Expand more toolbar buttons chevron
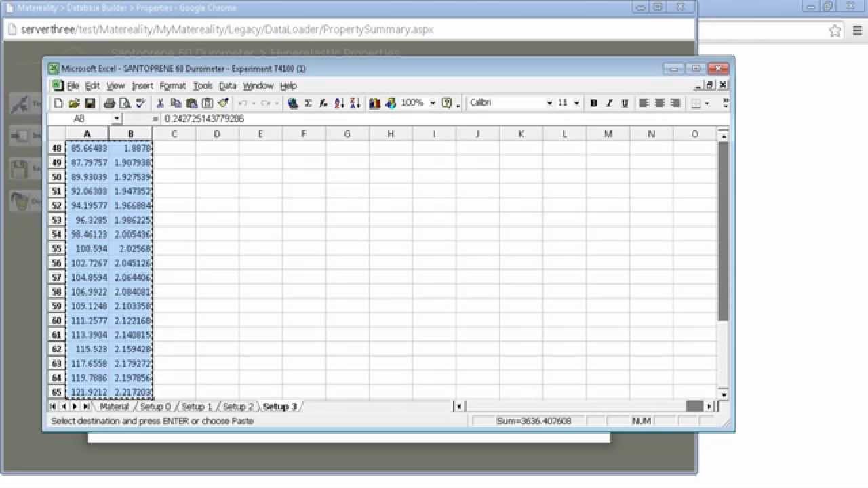 pos(726,103)
